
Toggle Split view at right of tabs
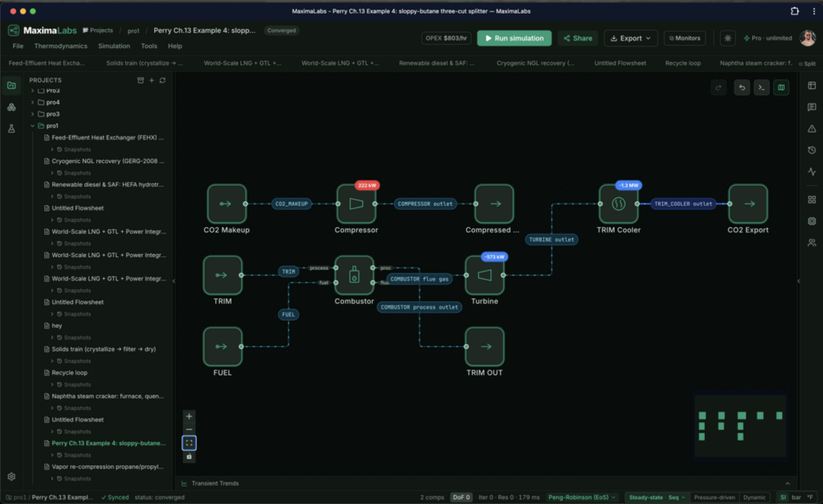[807, 64]
